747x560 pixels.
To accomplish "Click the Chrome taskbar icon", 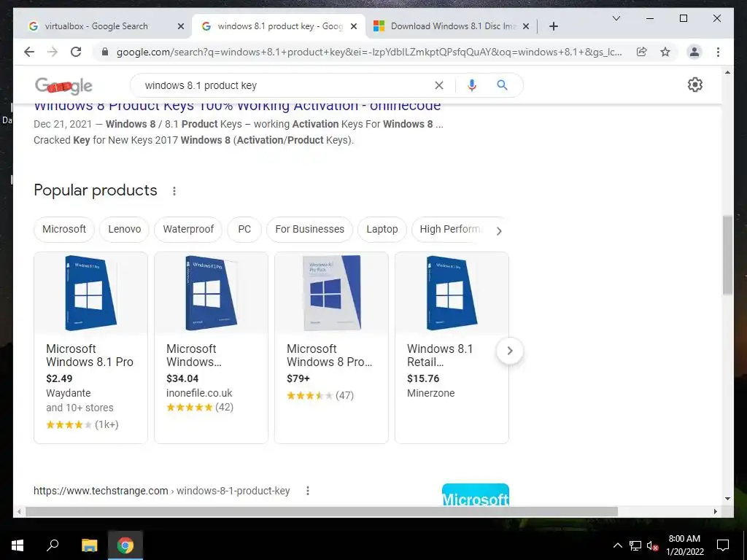I will click(125, 545).
